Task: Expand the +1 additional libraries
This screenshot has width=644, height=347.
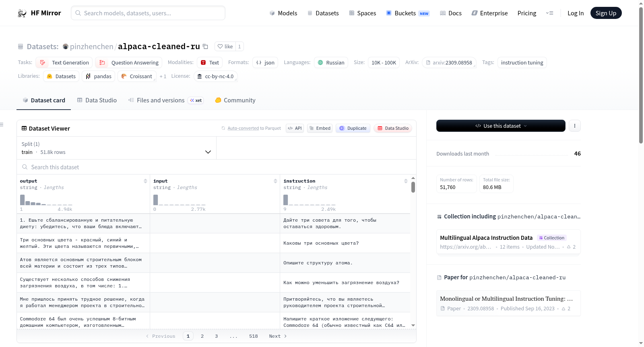Action: coord(163,76)
